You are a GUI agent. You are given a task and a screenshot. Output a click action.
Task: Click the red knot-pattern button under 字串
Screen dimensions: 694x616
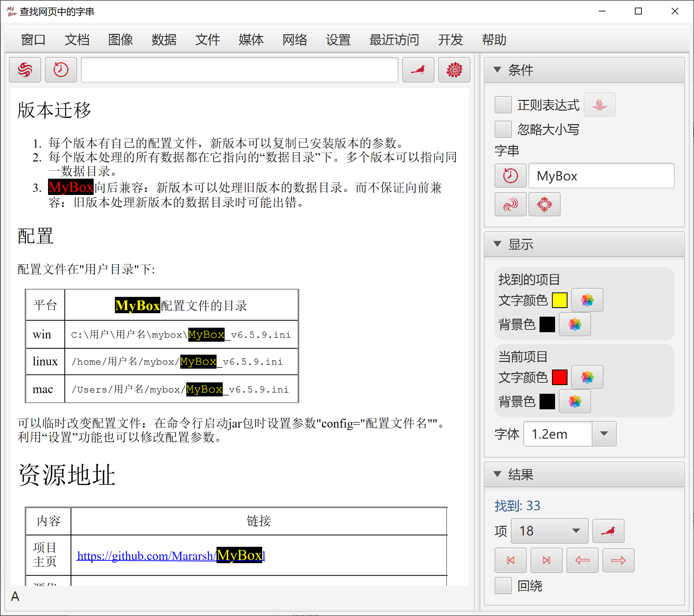pyautogui.click(x=544, y=204)
